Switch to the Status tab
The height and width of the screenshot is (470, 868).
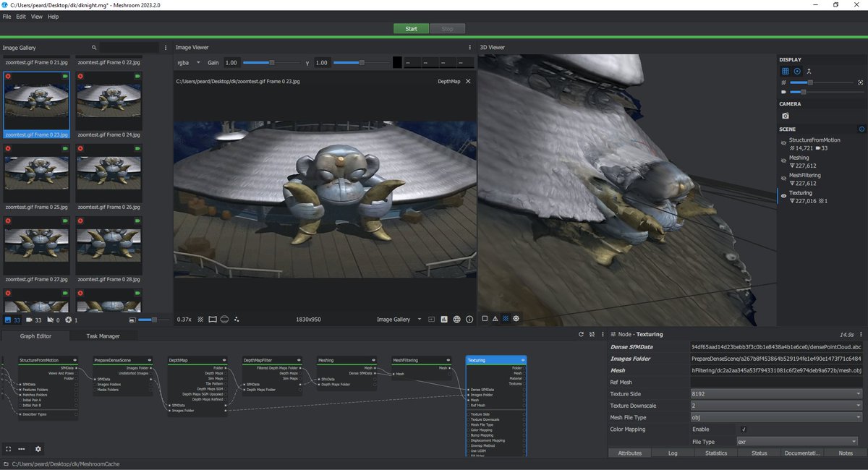759,453
